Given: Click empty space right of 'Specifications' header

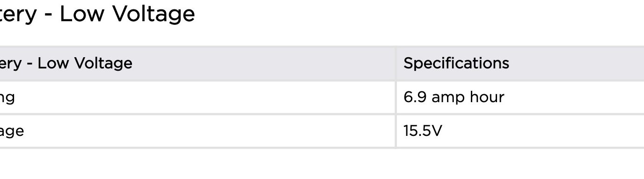Looking at the screenshot, I should tap(576, 63).
